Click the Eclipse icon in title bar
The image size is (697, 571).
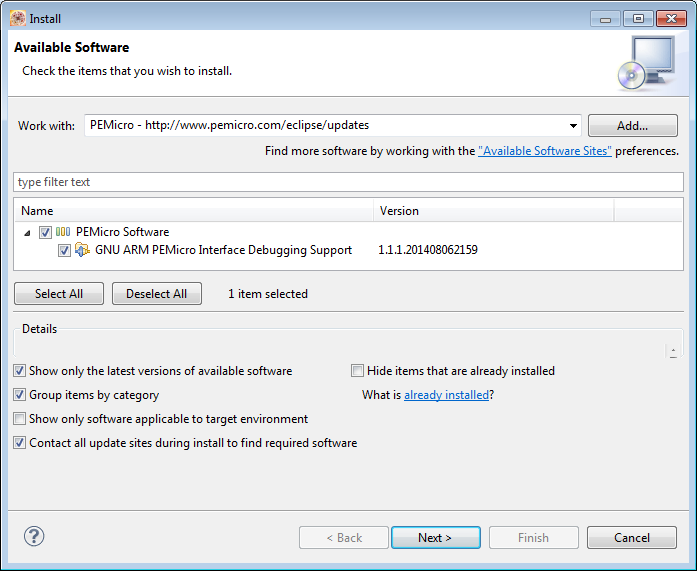tap(17, 18)
